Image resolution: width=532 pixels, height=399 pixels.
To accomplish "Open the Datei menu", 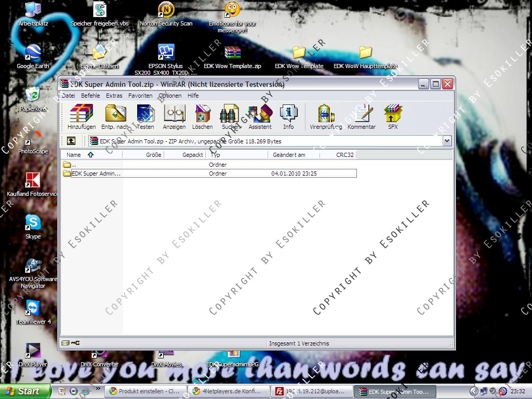I will click(x=68, y=96).
